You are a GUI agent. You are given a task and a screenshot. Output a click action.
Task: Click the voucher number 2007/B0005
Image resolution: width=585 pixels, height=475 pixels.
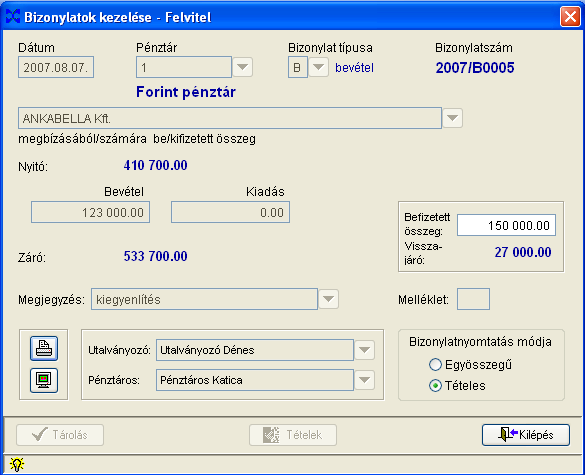click(475, 68)
